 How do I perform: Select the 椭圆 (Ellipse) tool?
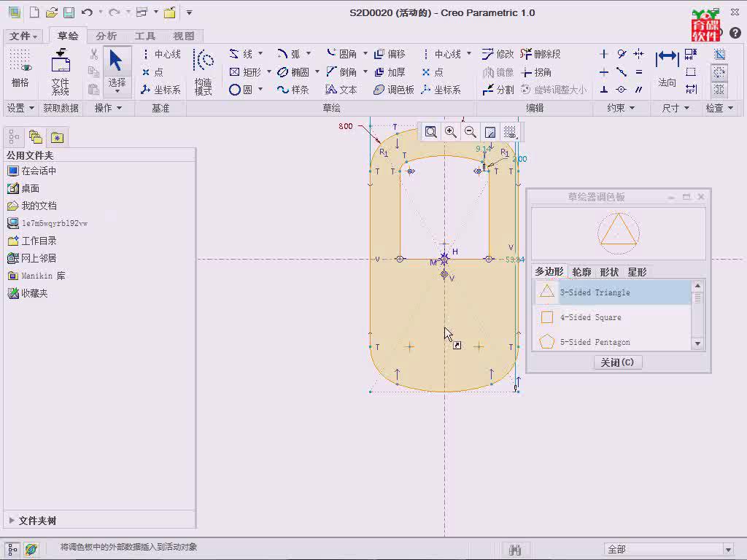(x=293, y=72)
